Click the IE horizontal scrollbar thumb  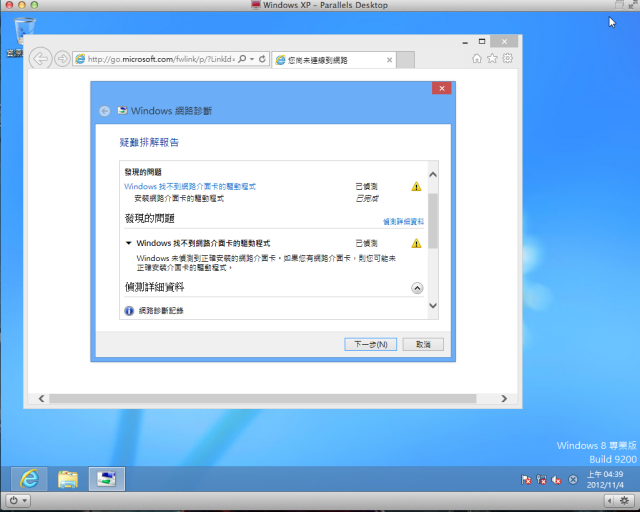click(262, 398)
